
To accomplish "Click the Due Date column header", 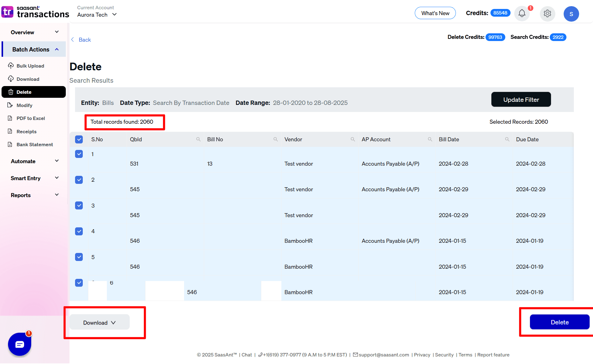I will [527, 139].
